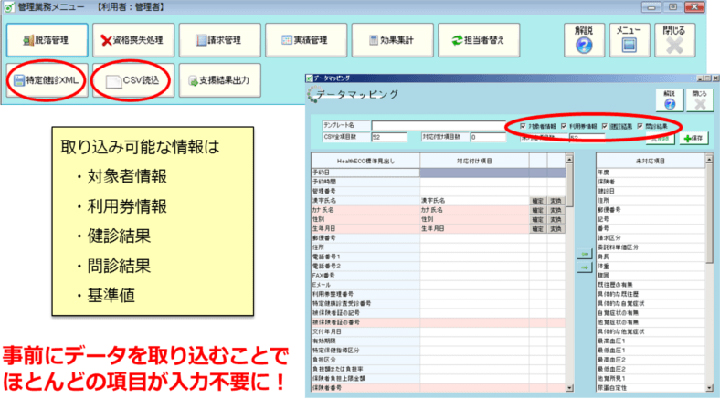
Task: Select the Eメール row
Action: (x=439, y=285)
